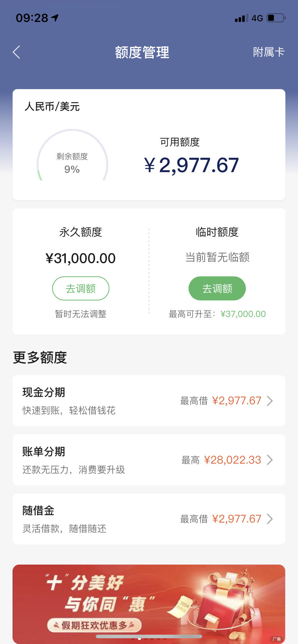Tap the back arrow icon

[x=17, y=52]
